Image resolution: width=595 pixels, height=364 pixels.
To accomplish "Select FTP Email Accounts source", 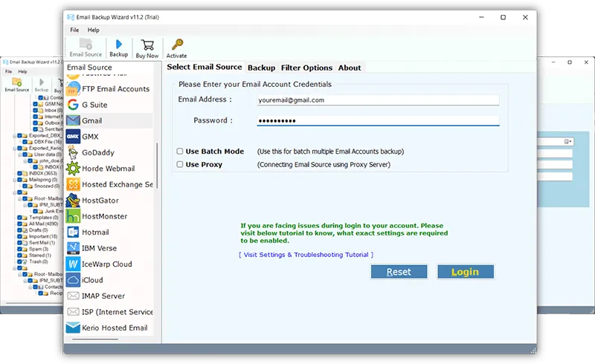I will coord(109,88).
